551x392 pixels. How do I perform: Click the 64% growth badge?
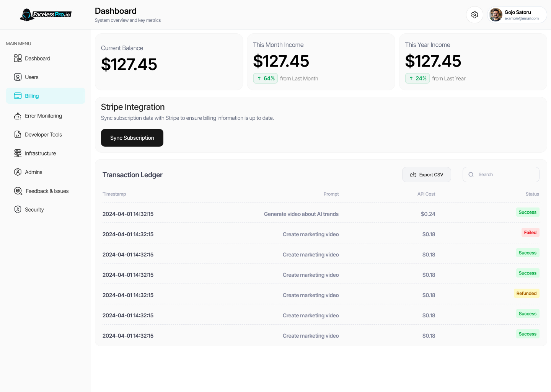[266, 78]
